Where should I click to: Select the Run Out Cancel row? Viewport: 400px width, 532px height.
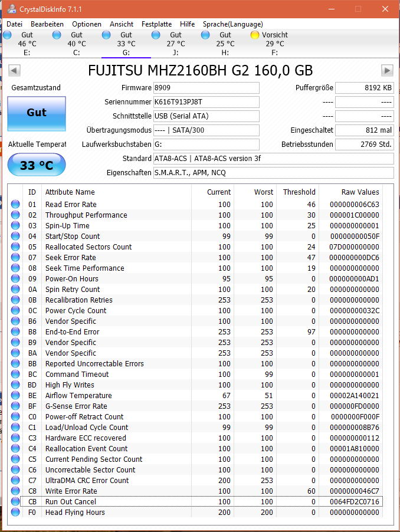tap(201, 501)
